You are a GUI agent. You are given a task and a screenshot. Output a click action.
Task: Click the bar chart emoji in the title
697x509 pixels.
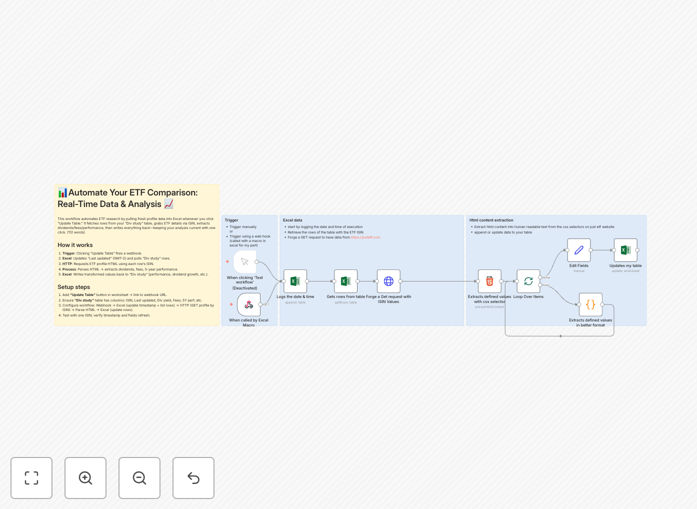[63, 192]
